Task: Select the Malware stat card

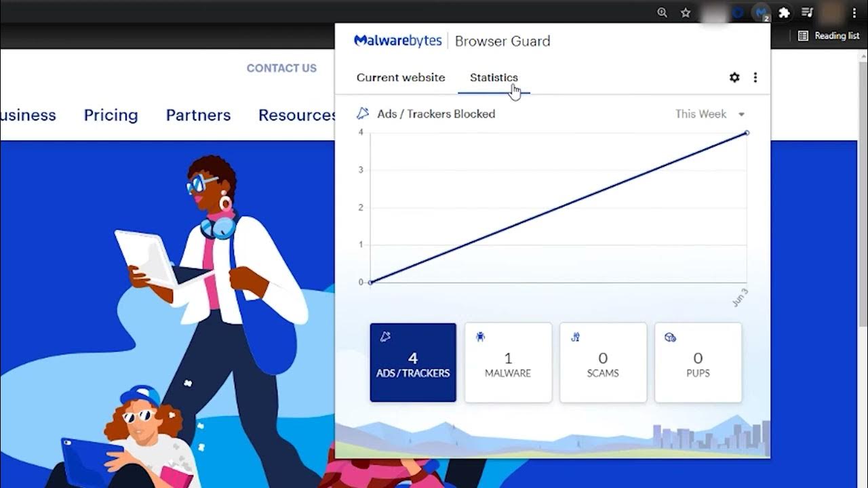Action: tap(508, 363)
